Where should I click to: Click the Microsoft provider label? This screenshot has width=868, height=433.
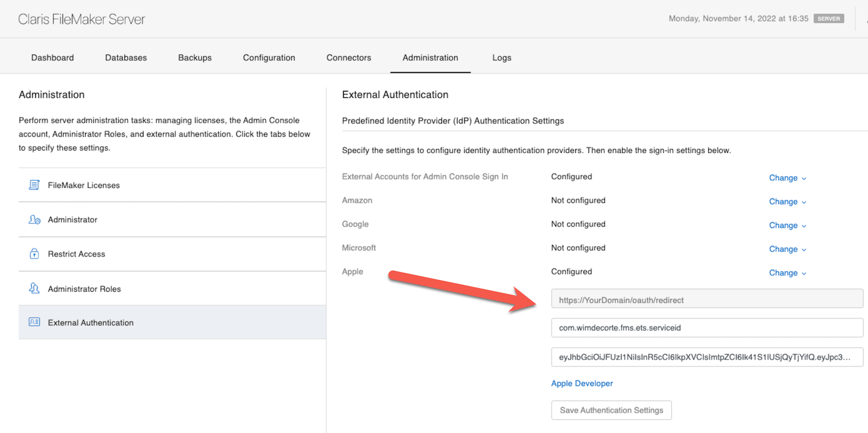(359, 248)
